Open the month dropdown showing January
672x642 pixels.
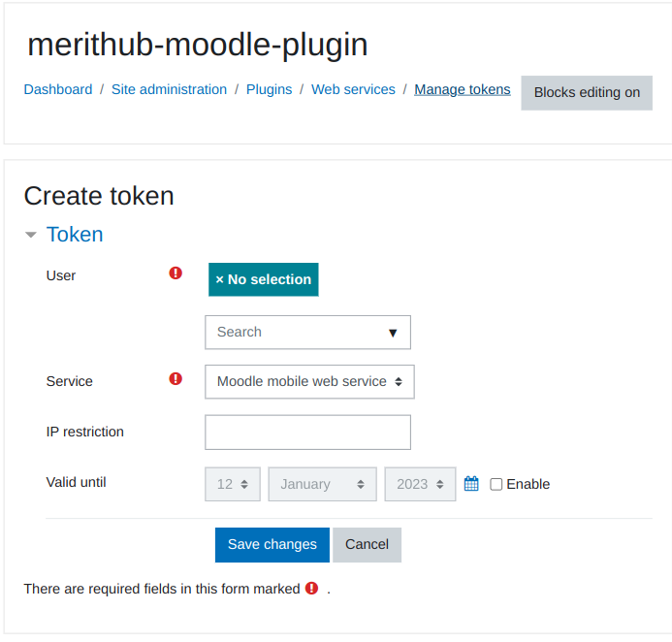[322, 484]
